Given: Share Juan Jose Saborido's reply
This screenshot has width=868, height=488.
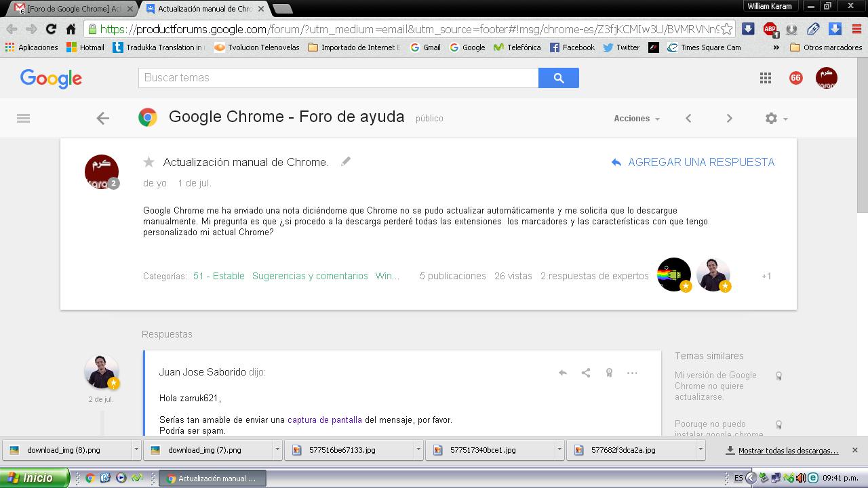Looking at the screenshot, I should point(586,373).
